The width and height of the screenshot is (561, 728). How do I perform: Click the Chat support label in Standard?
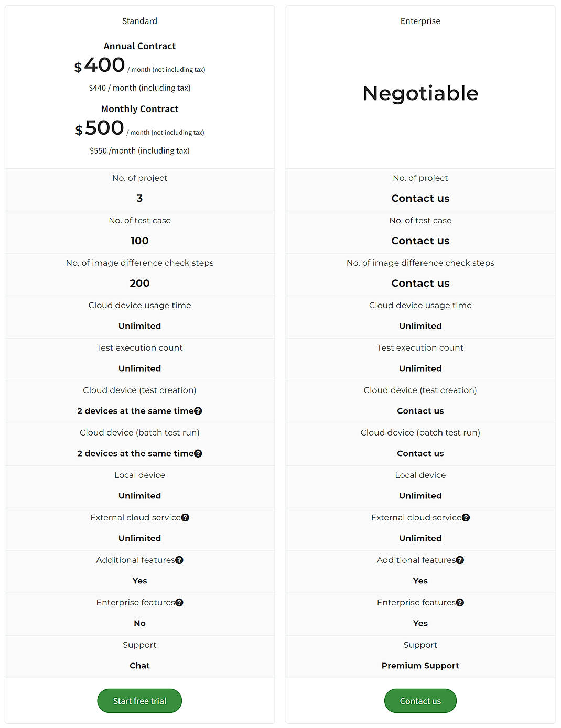[139, 665]
